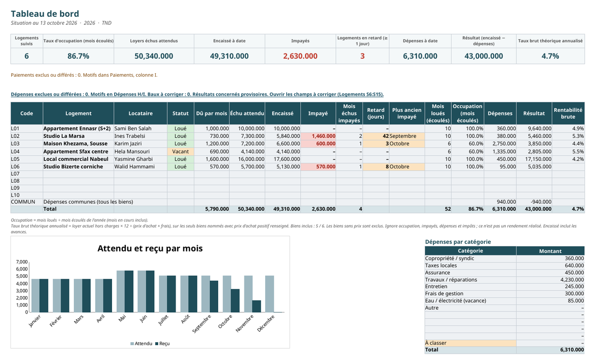Select the Code column header
The height and width of the screenshot is (364, 595).
coord(27,113)
